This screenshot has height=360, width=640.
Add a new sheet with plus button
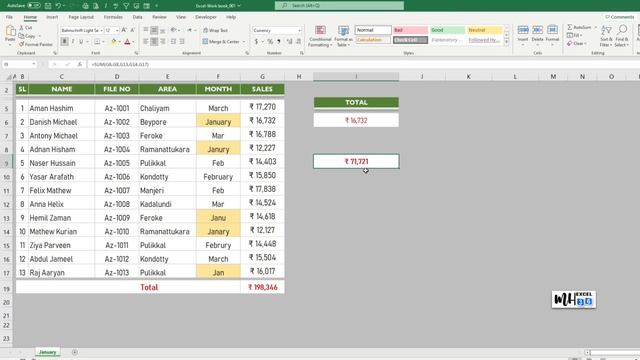click(x=75, y=352)
